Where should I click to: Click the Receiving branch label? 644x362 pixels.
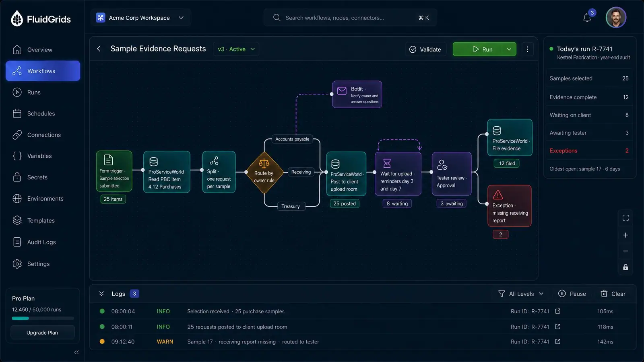301,172
